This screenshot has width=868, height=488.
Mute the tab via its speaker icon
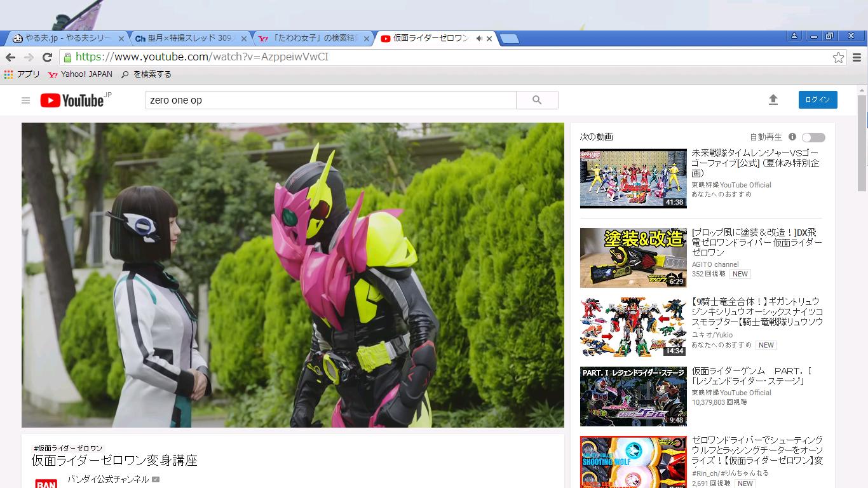479,39
